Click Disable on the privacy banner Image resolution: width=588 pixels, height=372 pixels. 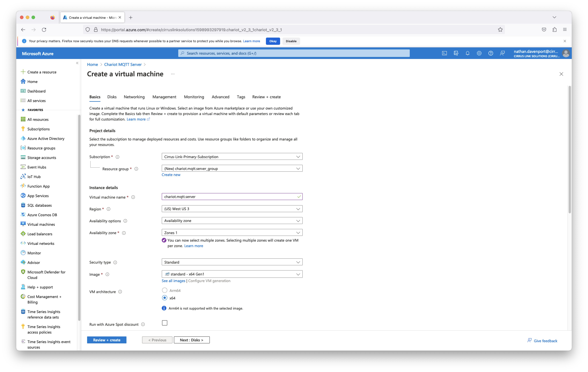(291, 41)
